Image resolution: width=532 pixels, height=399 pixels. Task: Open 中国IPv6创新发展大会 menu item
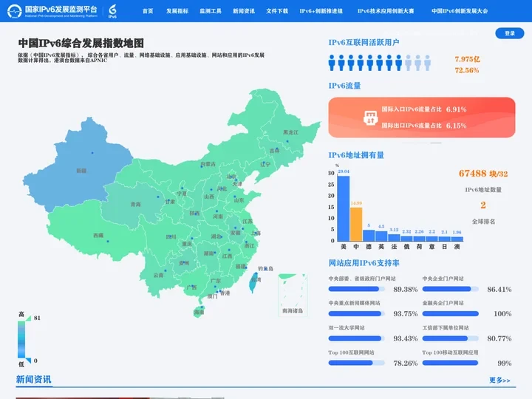point(460,11)
